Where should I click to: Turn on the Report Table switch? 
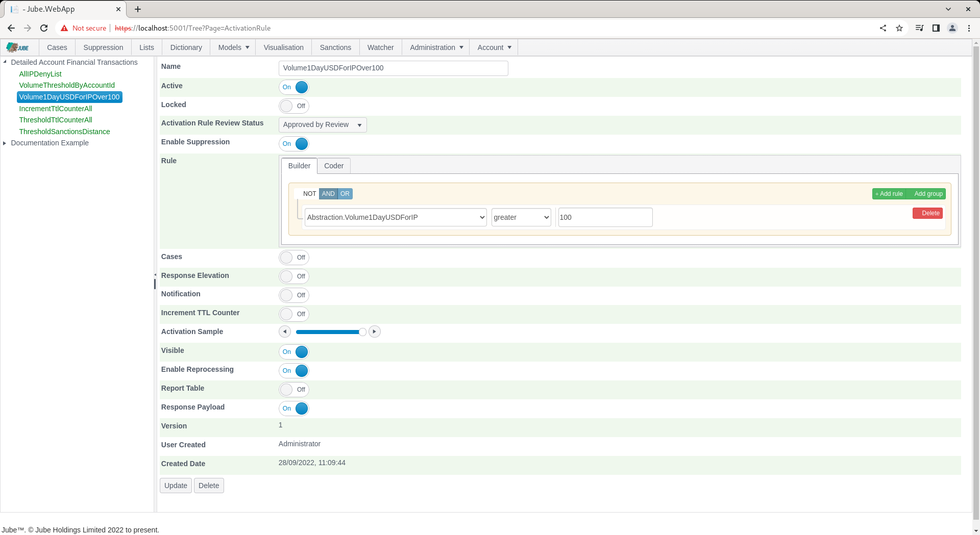pos(294,390)
